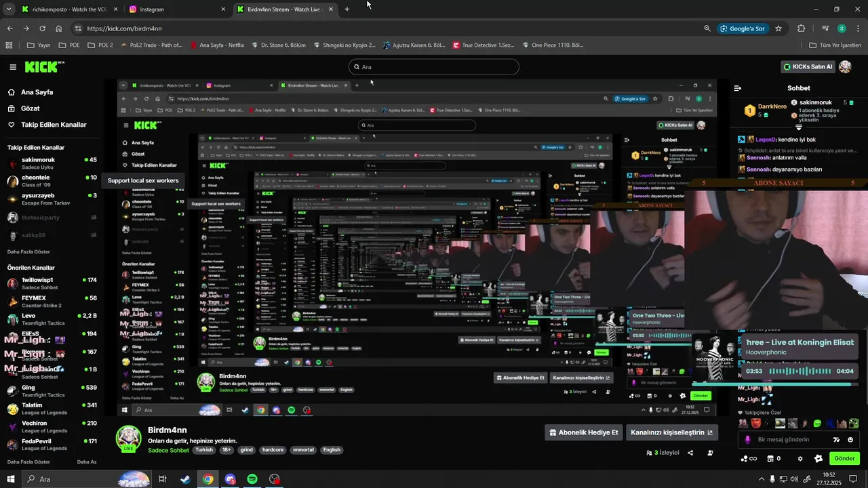Bookmark this page with star icon
868x488 pixels.
point(778,28)
